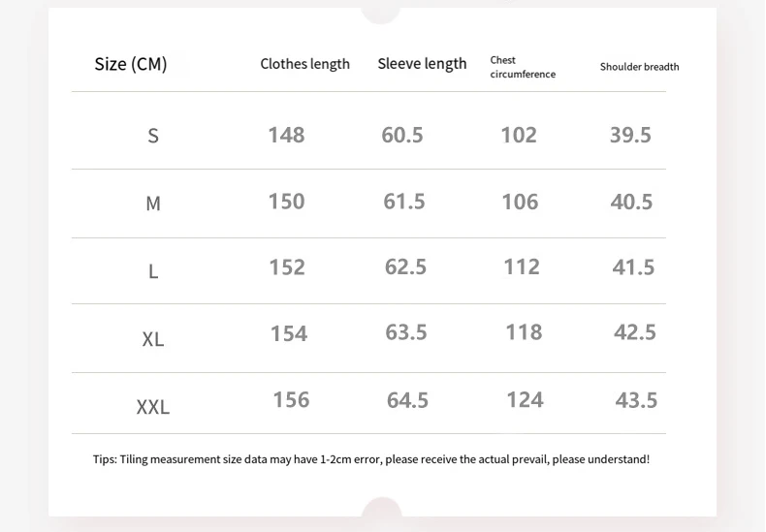Click the 112 chest circumference value
Screen dimensions: 766x532
522,266
